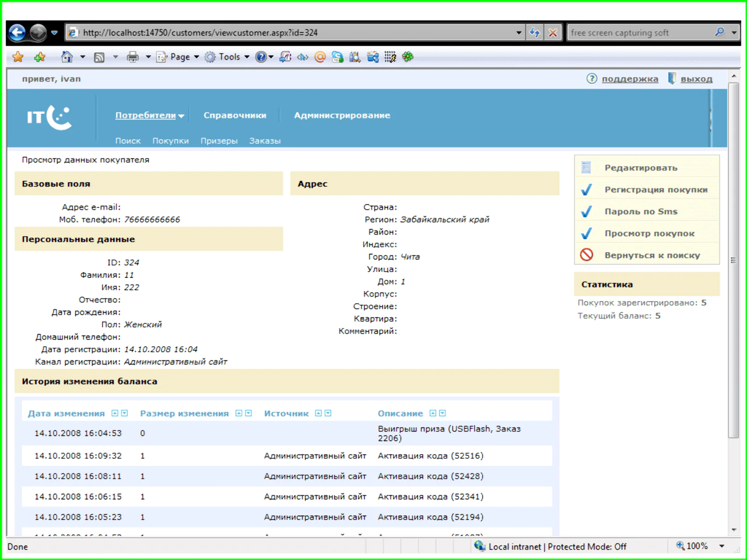Click the page vertical scrollbar thumb
Image resolution: width=747 pixels, height=560 pixels.
733,260
